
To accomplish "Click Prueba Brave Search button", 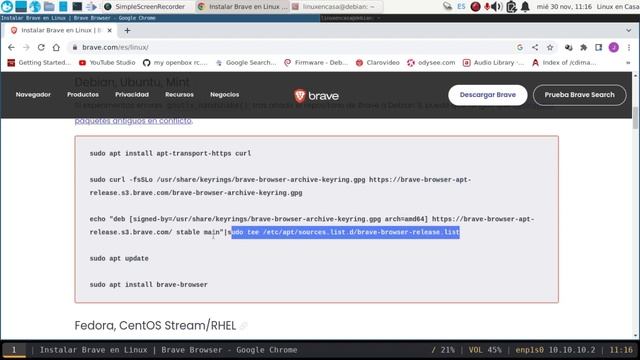I will click(580, 95).
